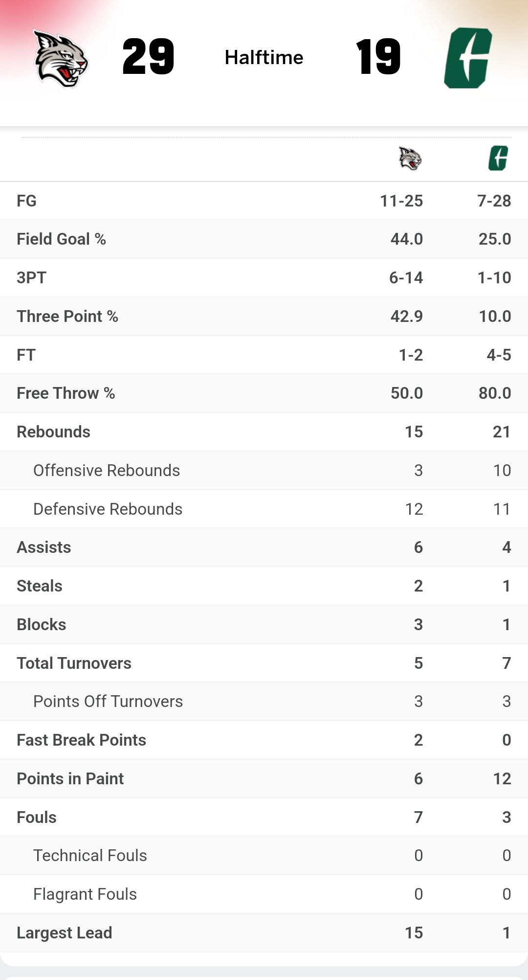Select the small wildcat logo above the stats column
Screen dimensions: 528x980
[410, 159]
